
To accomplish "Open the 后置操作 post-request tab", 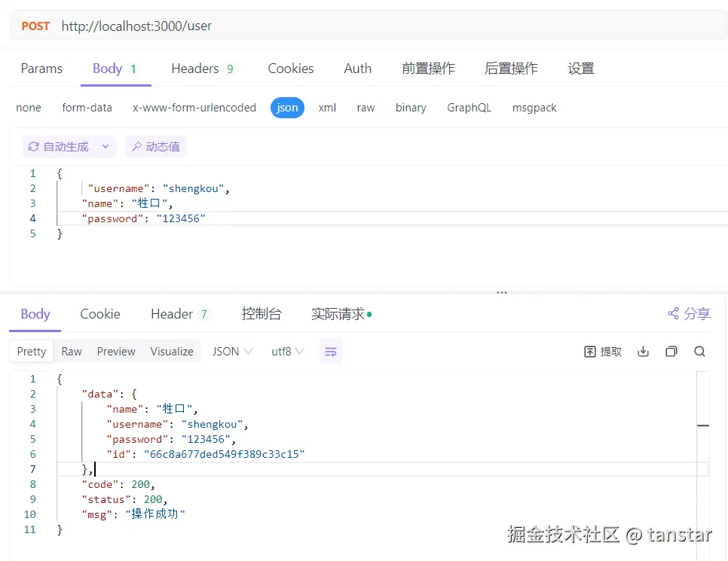I will pyautogui.click(x=511, y=69).
